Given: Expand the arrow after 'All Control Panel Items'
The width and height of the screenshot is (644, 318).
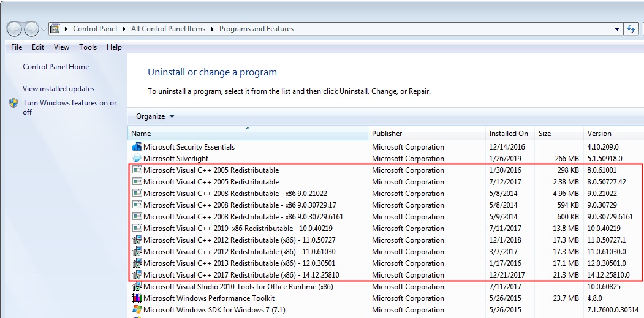Looking at the screenshot, I should pos(213,29).
